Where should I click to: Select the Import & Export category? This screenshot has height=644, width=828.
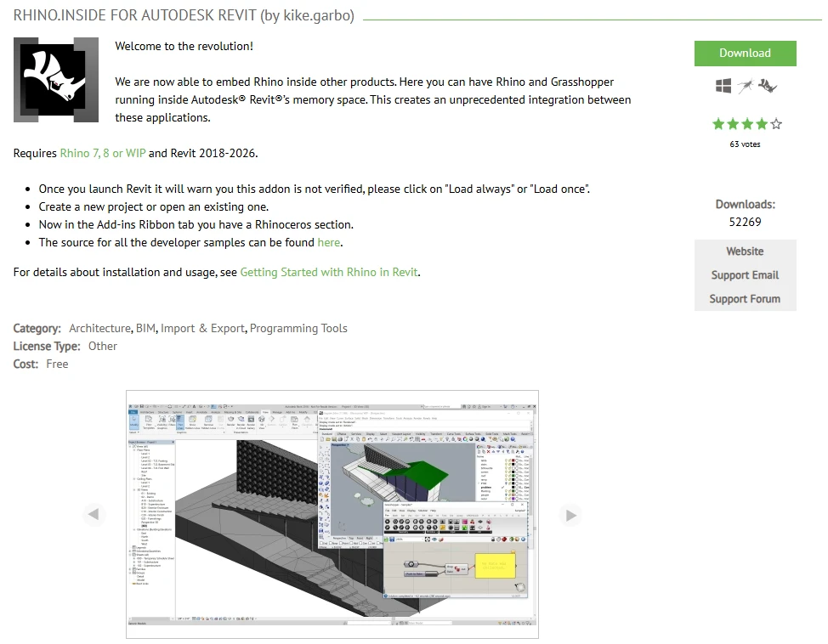(203, 328)
